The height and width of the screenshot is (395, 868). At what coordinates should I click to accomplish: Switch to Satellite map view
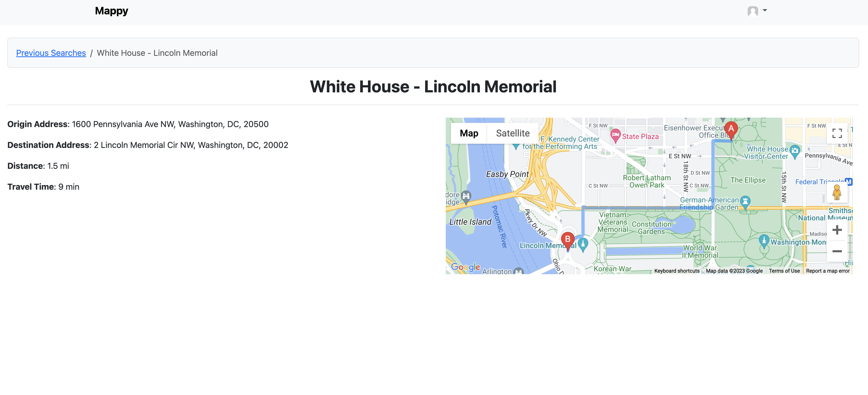(x=513, y=133)
